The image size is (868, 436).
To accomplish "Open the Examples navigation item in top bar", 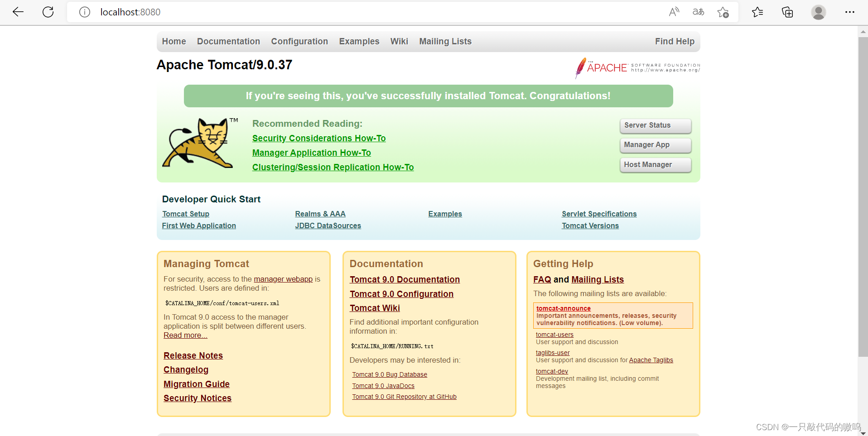I will click(359, 42).
